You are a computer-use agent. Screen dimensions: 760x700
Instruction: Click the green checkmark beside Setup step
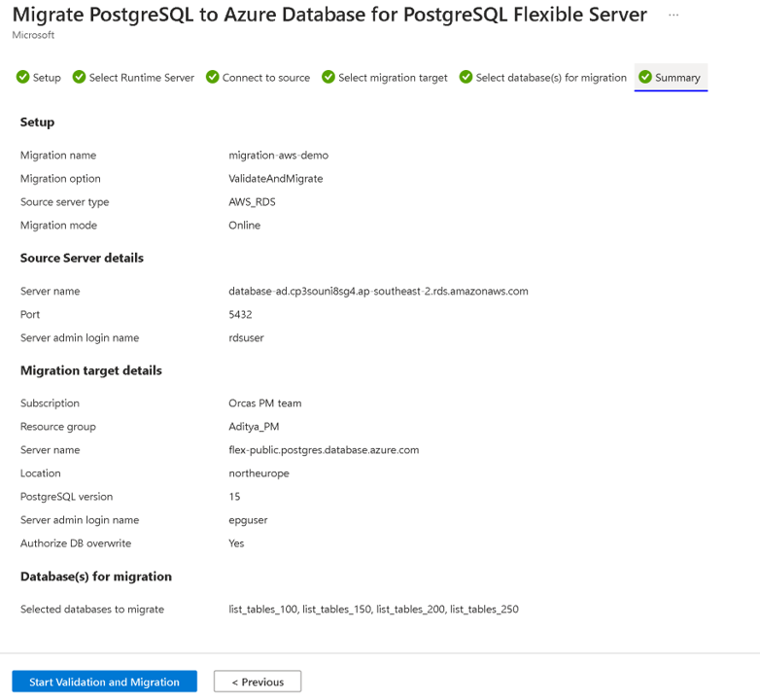point(22,77)
